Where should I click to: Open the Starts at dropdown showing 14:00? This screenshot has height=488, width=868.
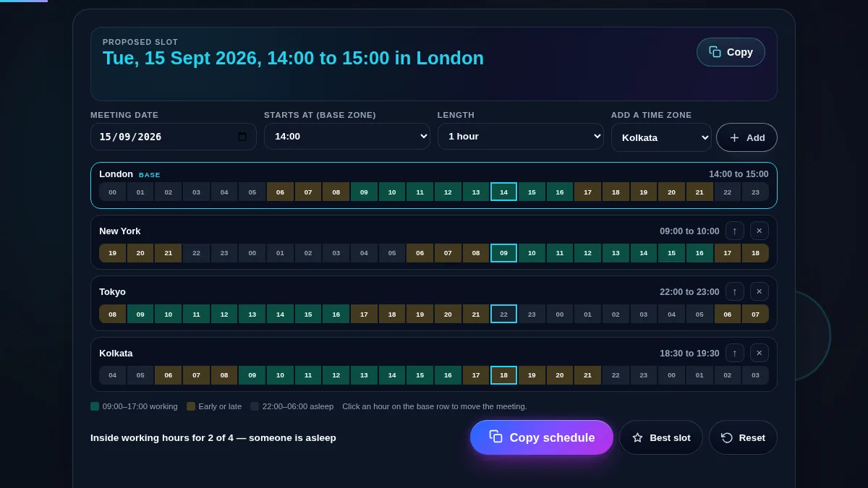pyautogui.click(x=347, y=136)
